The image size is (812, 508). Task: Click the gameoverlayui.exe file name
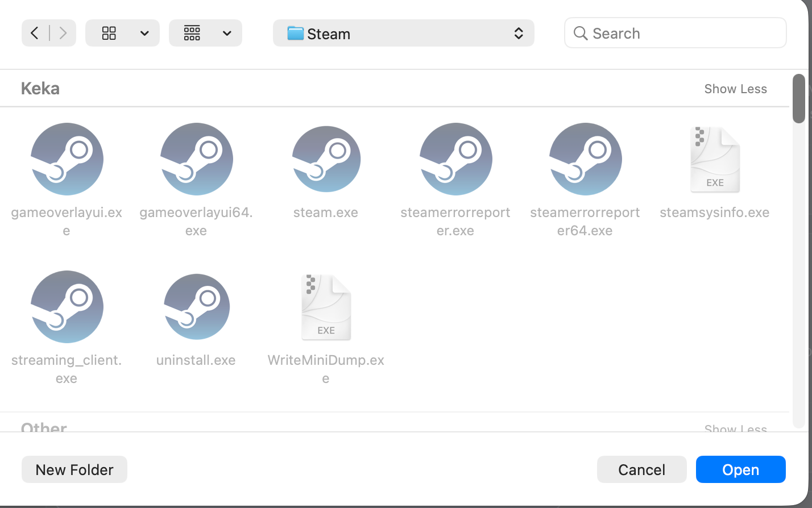(x=67, y=222)
